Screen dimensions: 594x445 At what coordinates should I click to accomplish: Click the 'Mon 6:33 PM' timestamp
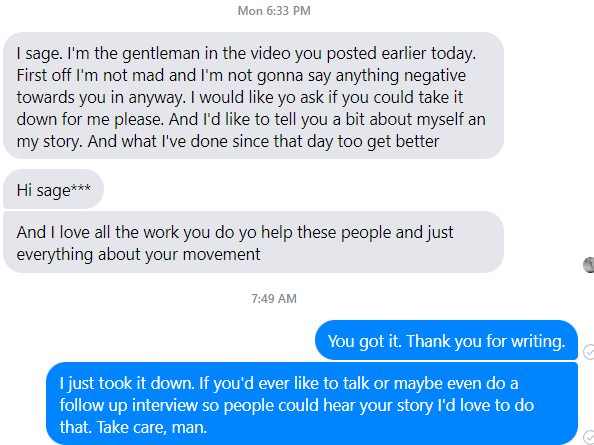pyautogui.click(x=274, y=11)
